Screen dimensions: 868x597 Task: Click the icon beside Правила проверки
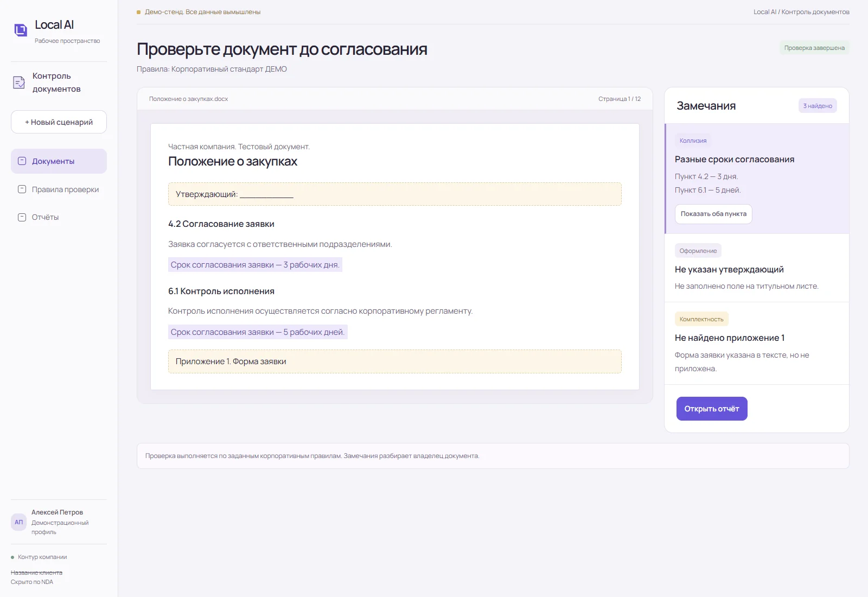22,189
